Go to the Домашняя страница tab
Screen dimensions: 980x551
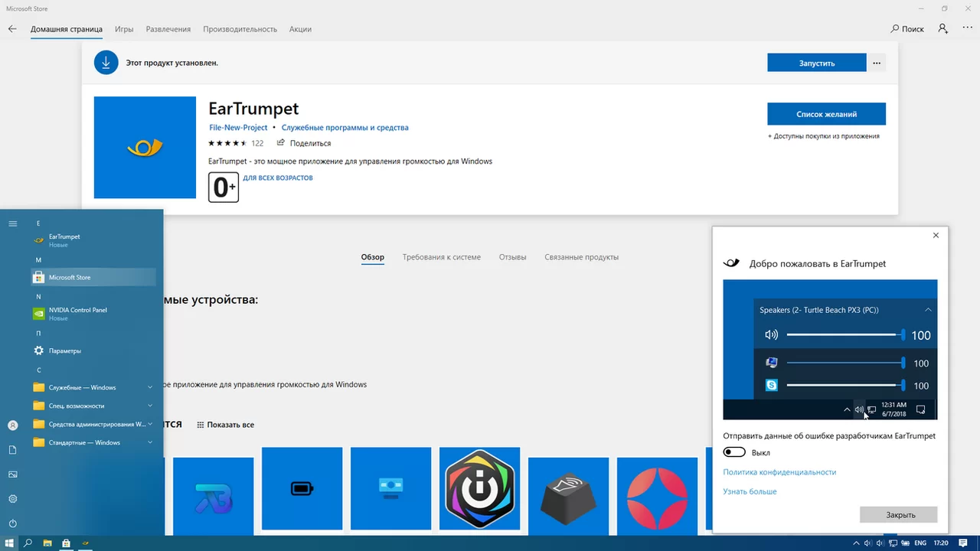click(67, 29)
